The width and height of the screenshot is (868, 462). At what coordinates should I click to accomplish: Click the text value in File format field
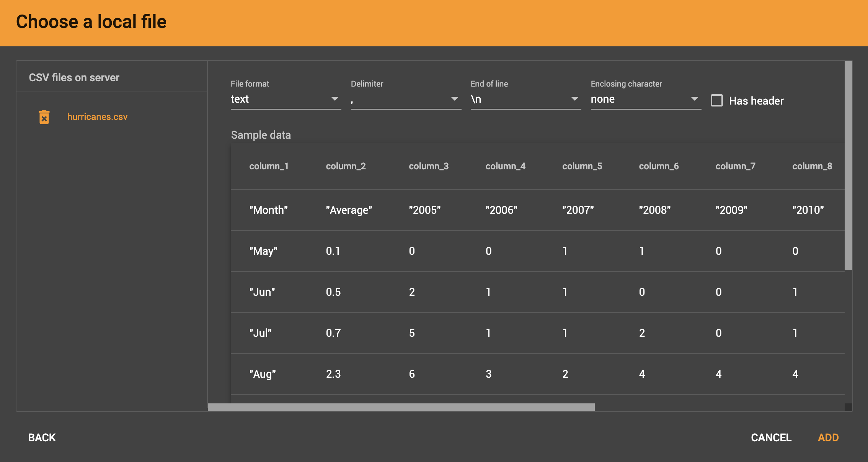point(240,99)
